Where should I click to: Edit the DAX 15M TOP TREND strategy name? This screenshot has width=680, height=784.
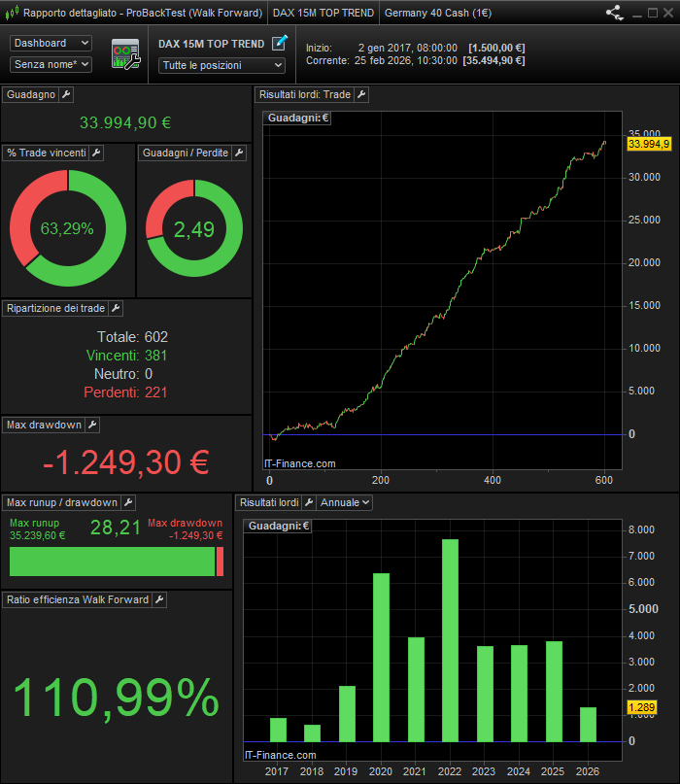pos(281,43)
